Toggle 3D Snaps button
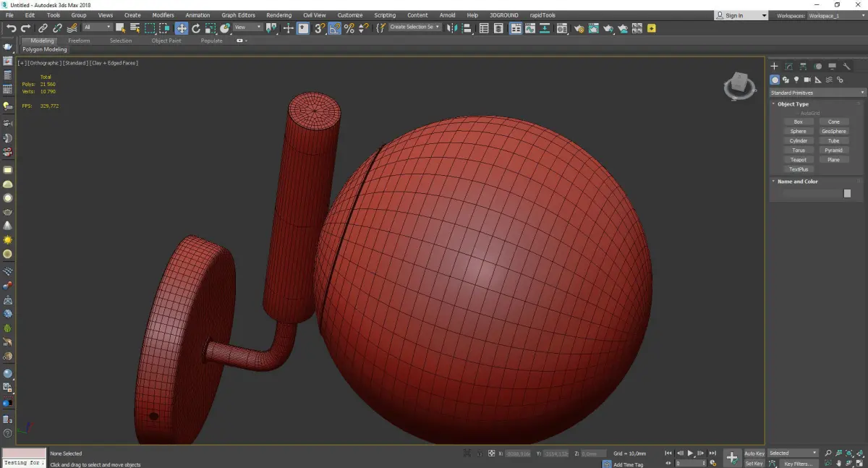This screenshot has height=468, width=868. coord(319,28)
